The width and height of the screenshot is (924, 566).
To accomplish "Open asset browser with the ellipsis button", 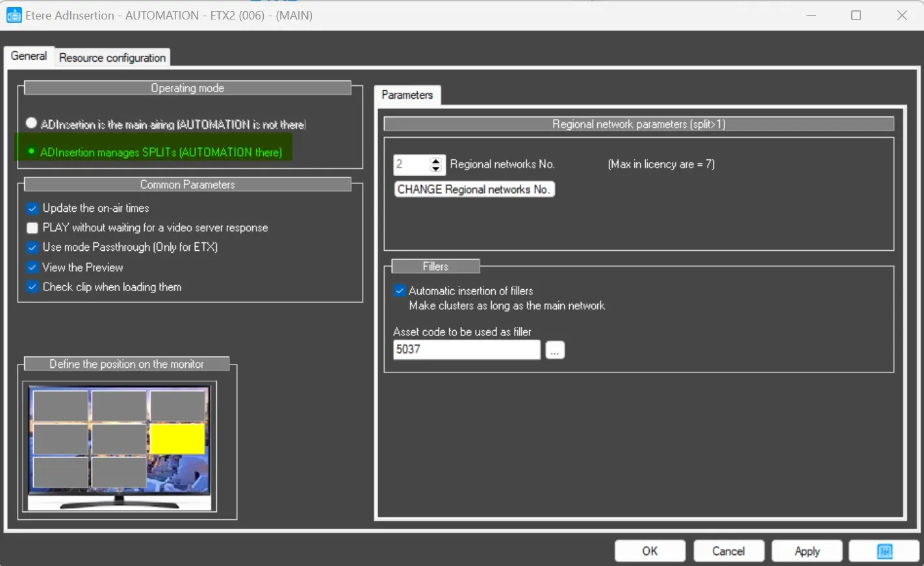I will [x=555, y=350].
